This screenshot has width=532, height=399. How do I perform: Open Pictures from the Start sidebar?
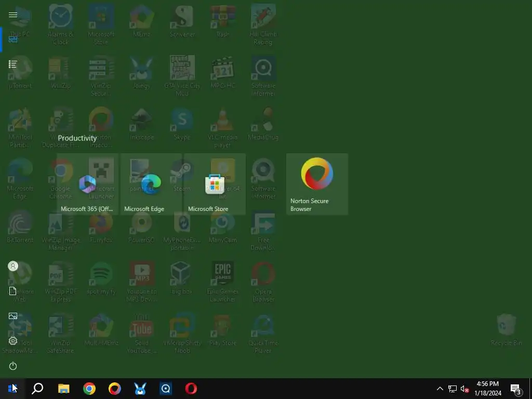[13, 316]
